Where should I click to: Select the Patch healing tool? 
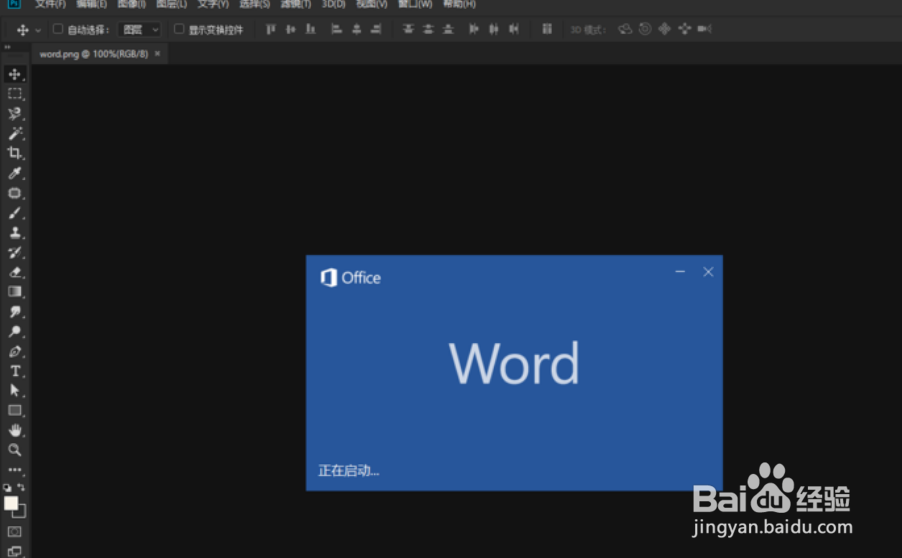15,193
